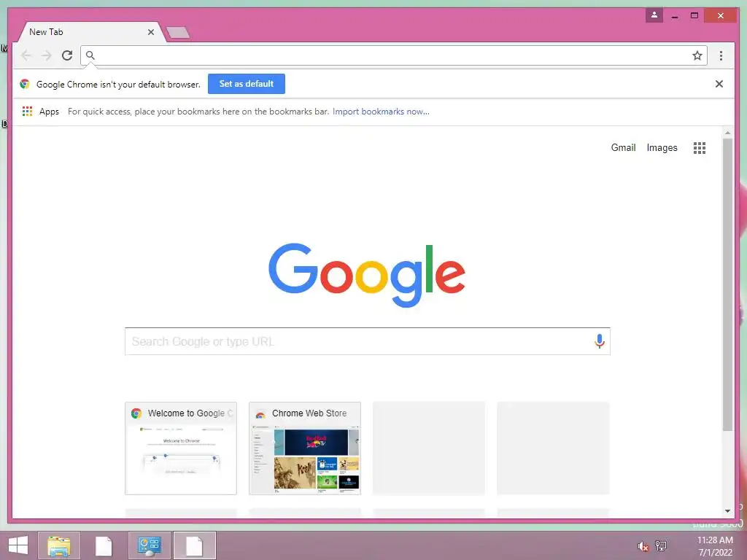Open the Google apps grid launcher
747x560 pixels.
tap(700, 148)
